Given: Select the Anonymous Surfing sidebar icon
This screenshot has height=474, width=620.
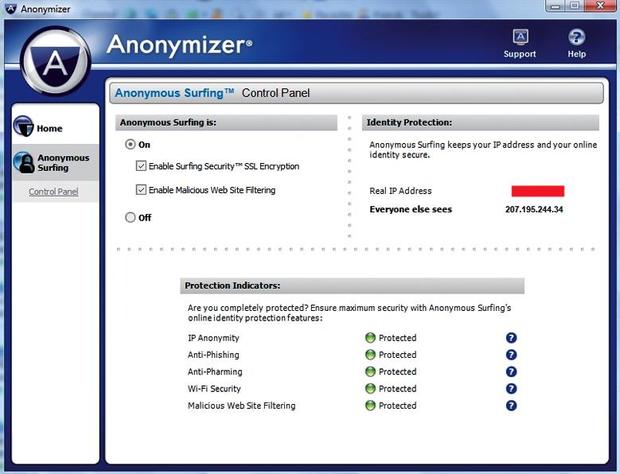Looking at the screenshot, I should point(23,162).
